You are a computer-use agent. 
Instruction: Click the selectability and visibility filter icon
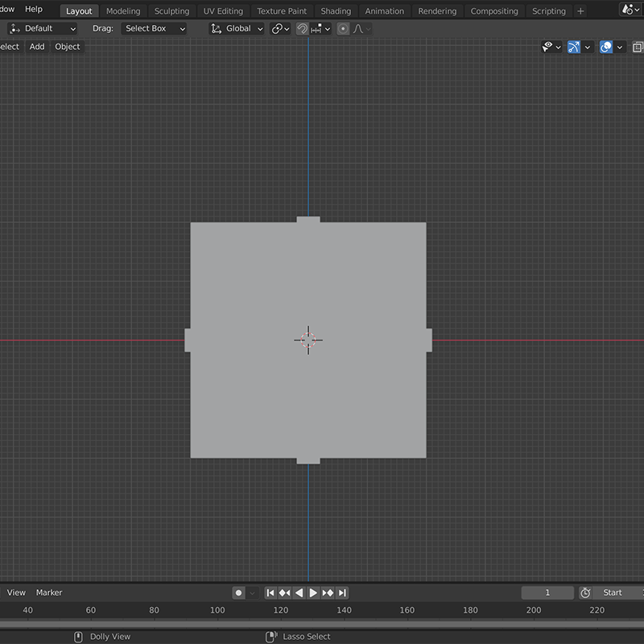coord(548,47)
